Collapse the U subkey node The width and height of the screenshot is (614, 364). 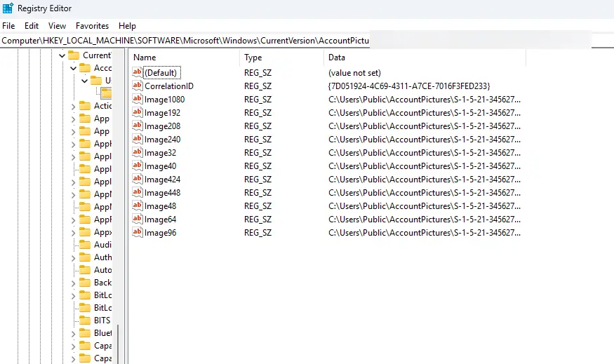(x=85, y=81)
